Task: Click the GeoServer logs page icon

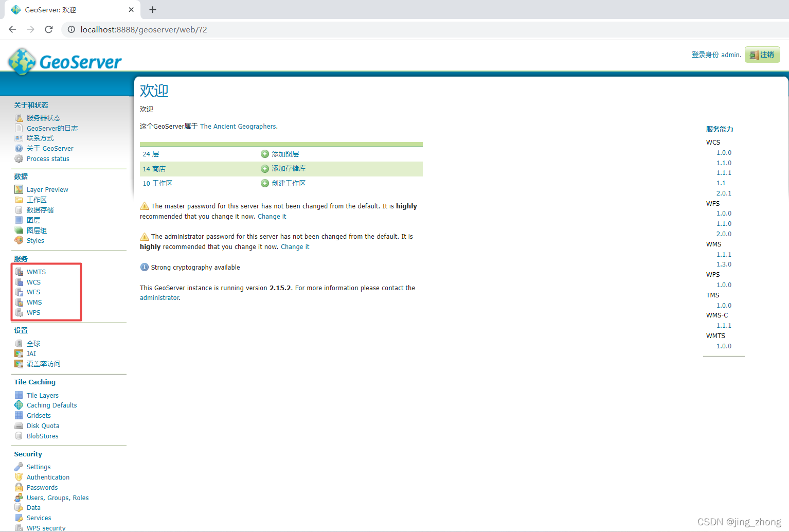Action: 19,128
